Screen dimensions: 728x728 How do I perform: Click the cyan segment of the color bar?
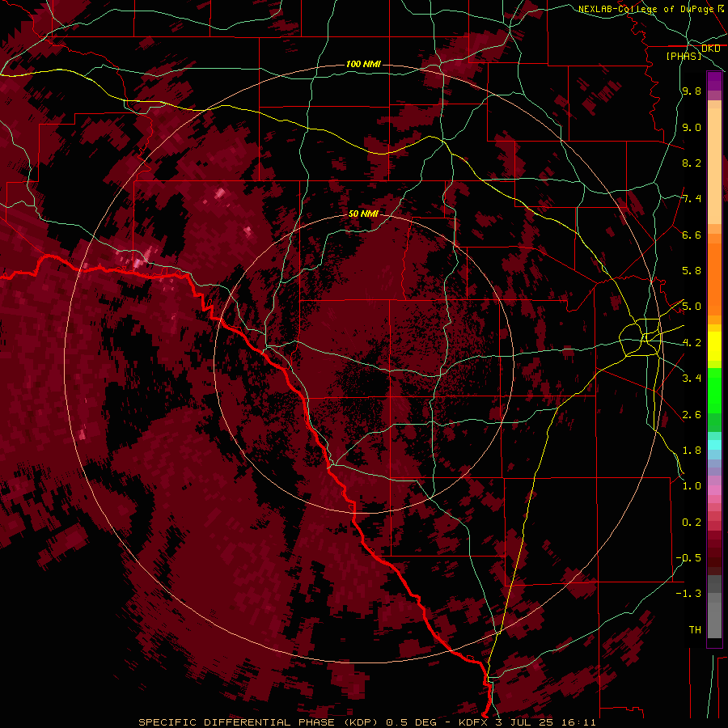tap(714, 444)
